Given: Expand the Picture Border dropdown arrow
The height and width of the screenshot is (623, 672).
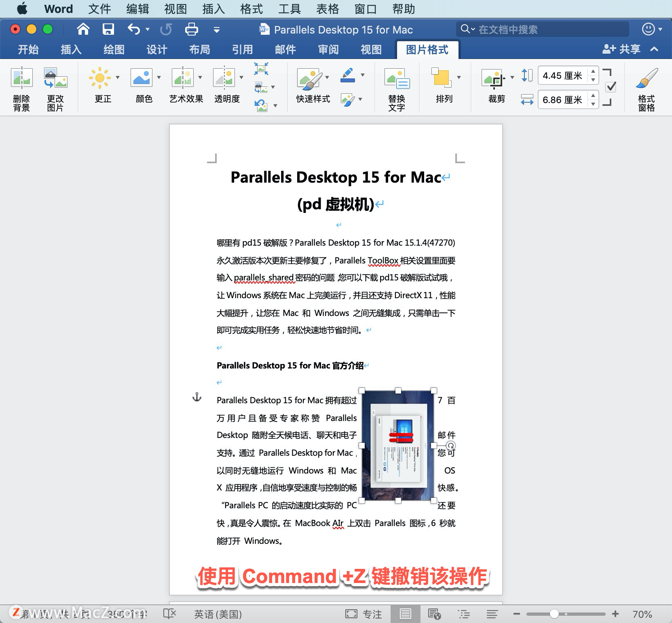Looking at the screenshot, I should tap(363, 75).
